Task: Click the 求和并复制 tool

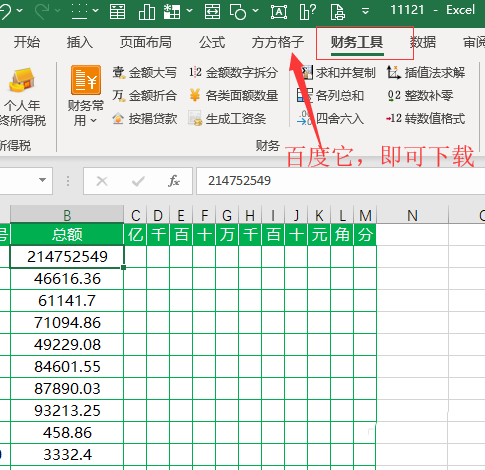Action: [337, 73]
